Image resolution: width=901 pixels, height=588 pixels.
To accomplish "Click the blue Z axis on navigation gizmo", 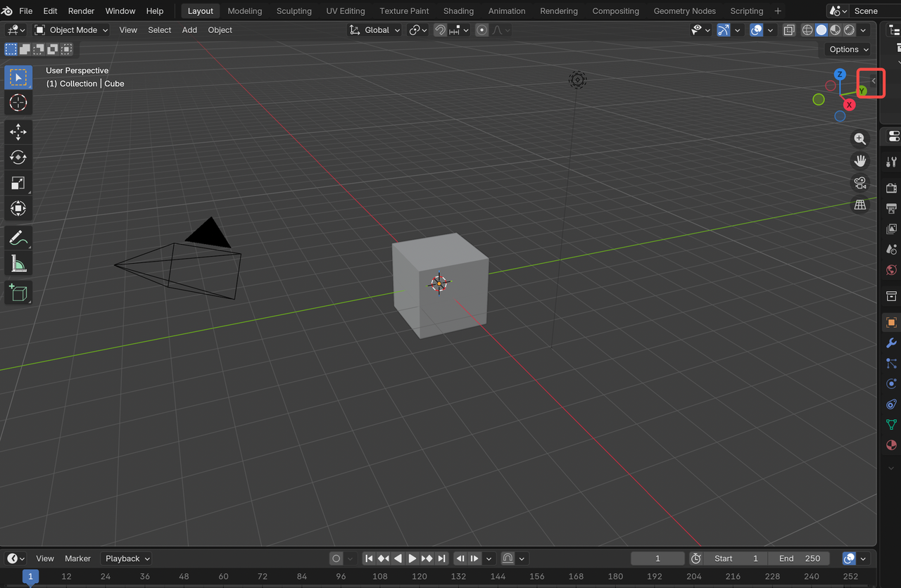I will [840, 75].
